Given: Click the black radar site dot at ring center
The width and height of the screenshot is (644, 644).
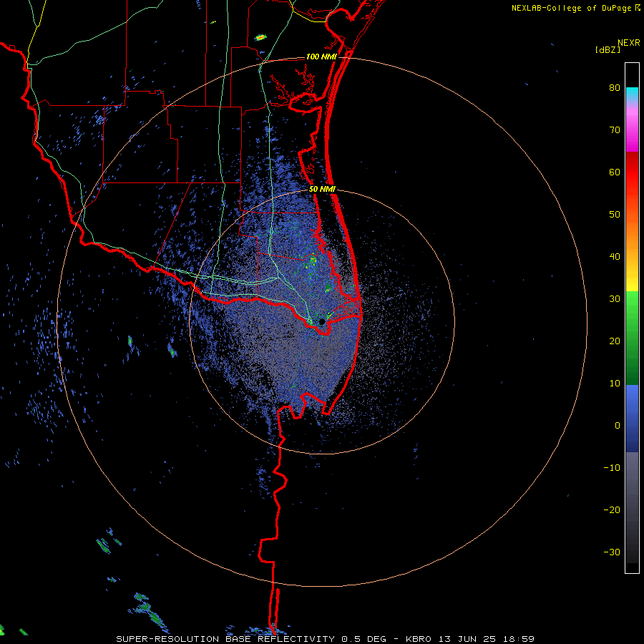Looking at the screenshot, I should 322,321.
